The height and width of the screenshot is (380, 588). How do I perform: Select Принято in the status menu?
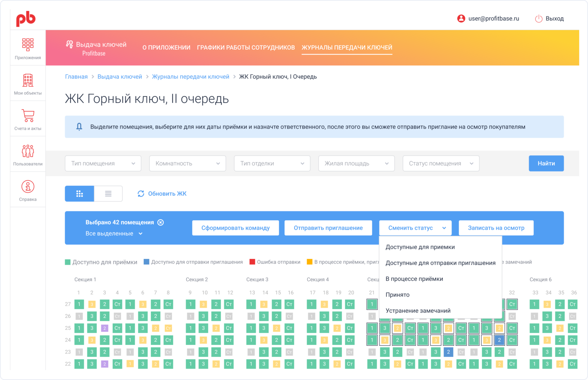pos(398,295)
